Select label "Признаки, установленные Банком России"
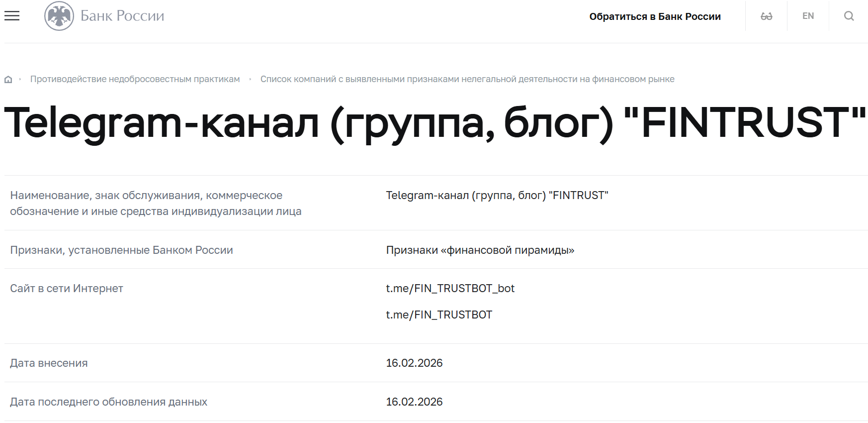 click(x=121, y=250)
